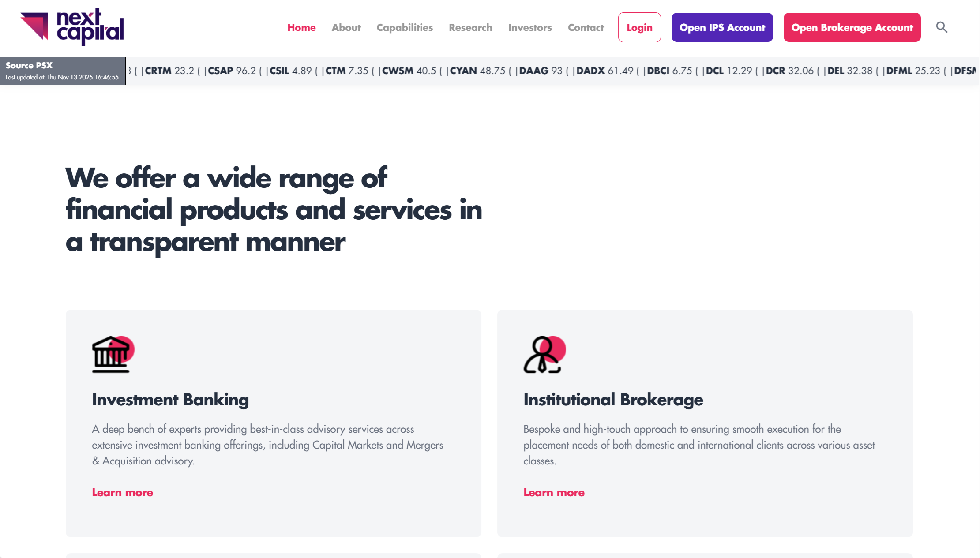Click Open IPS Account button
980x558 pixels.
(722, 27)
